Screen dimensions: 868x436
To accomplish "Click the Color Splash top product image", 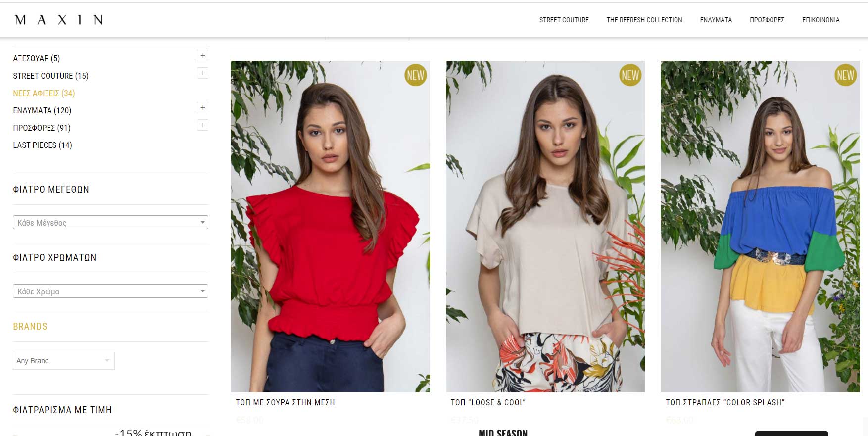I will [x=760, y=227].
